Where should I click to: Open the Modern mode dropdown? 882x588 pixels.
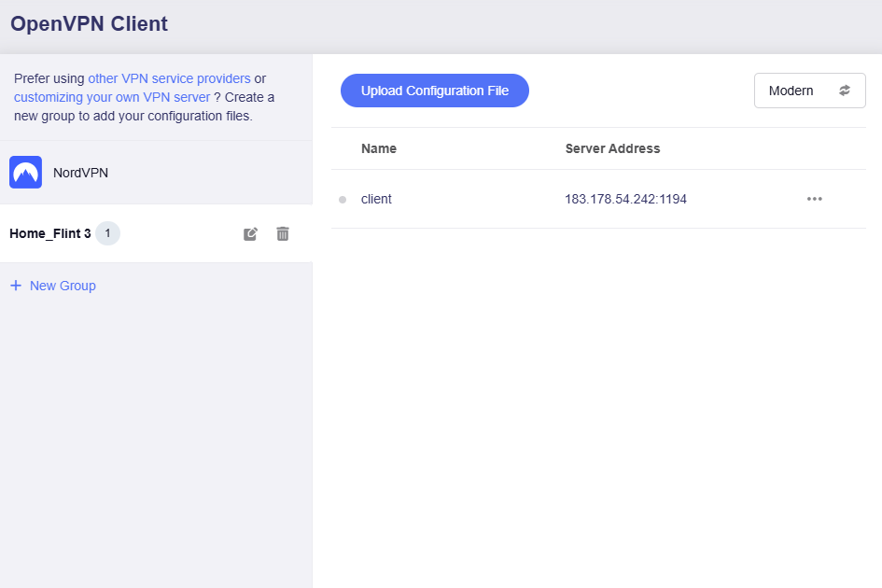click(x=809, y=91)
